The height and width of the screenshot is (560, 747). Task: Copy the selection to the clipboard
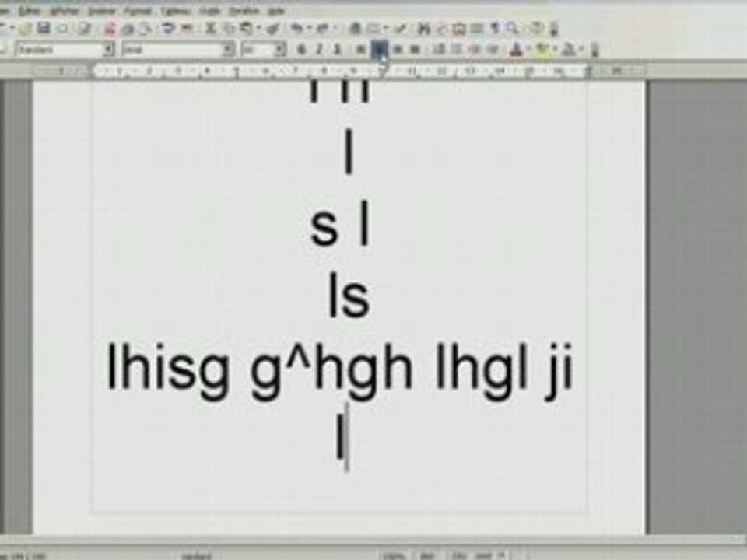(228, 29)
